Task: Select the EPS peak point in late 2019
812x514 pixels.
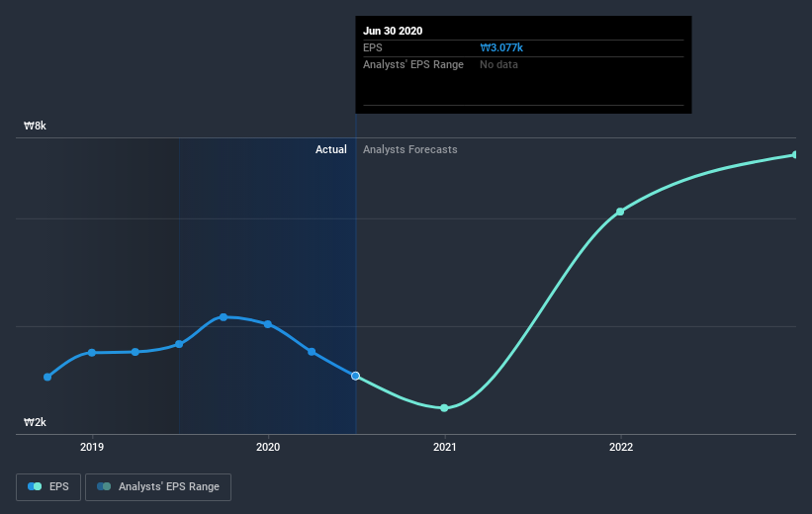Action: pyautogui.click(x=224, y=316)
